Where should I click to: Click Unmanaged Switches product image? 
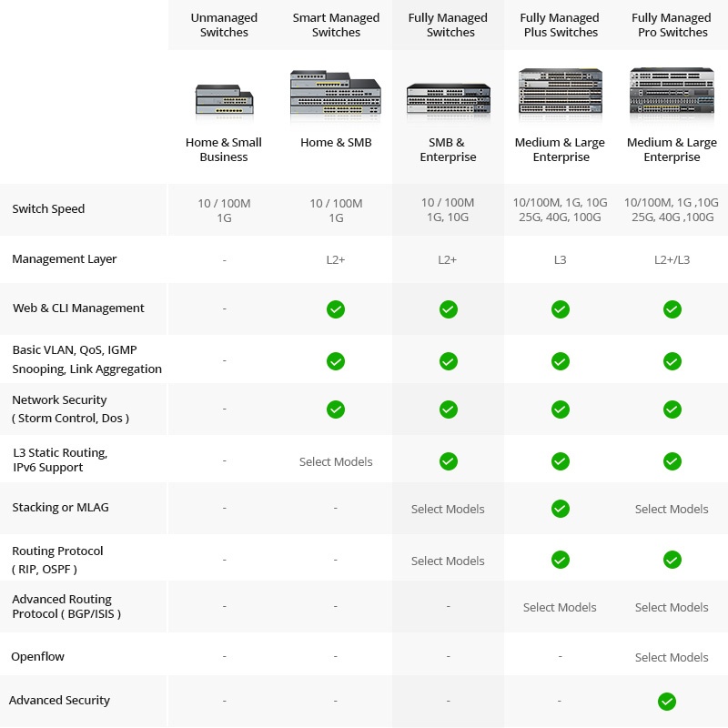coord(224,99)
